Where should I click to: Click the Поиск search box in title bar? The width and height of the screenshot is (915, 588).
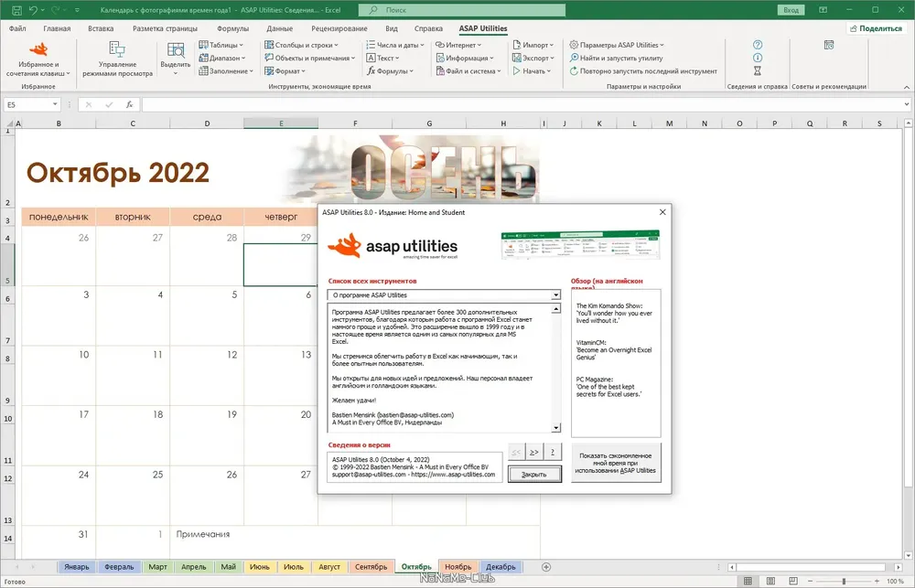tap(461, 10)
